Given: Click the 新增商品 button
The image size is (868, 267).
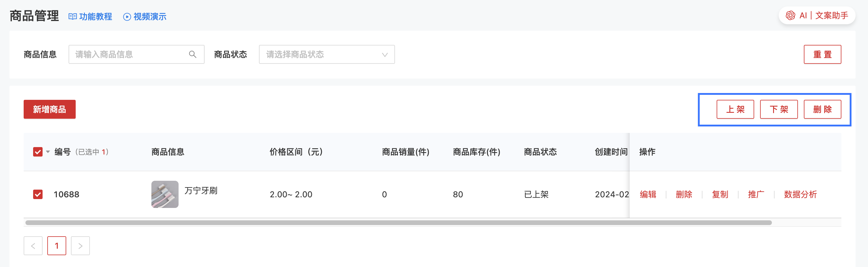Looking at the screenshot, I should click(x=50, y=109).
